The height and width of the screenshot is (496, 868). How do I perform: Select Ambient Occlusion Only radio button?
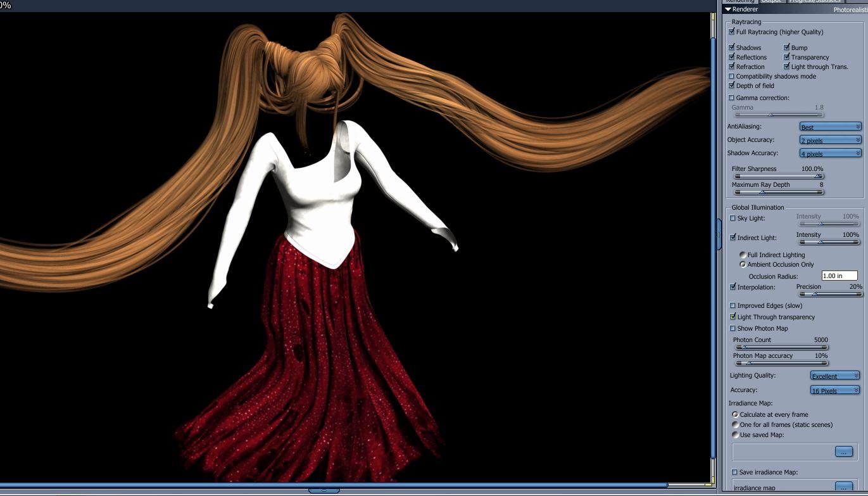pos(743,264)
